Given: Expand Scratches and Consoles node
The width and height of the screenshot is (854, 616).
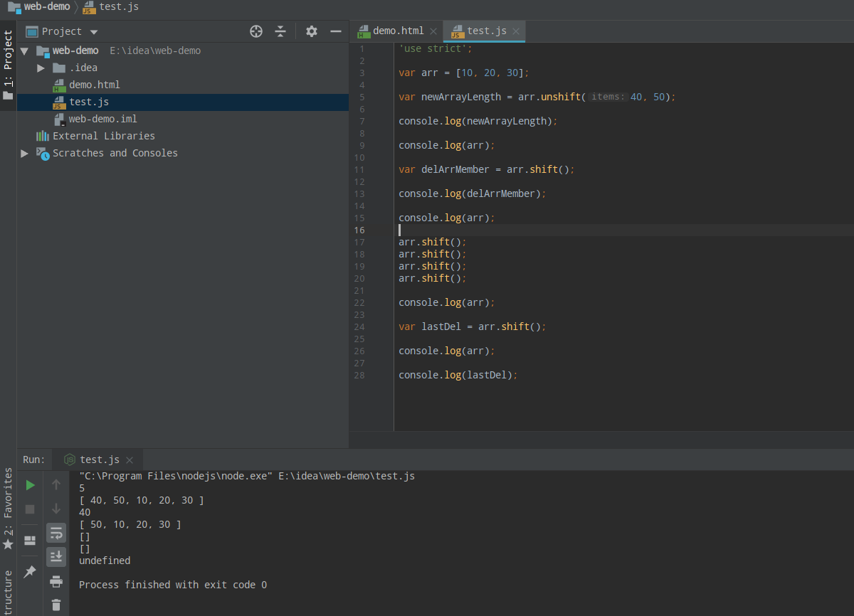Looking at the screenshot, I should coord(24,154).
